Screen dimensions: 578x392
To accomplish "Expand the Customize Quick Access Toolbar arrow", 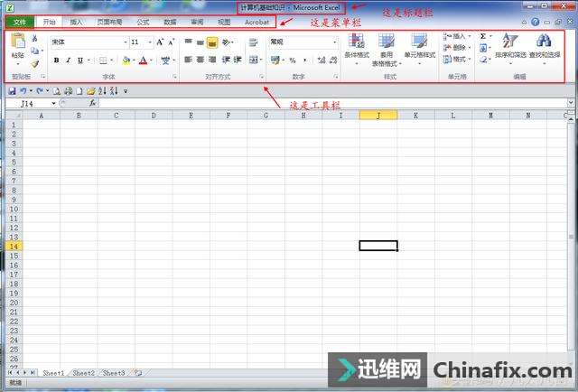I will coord(126,90).
